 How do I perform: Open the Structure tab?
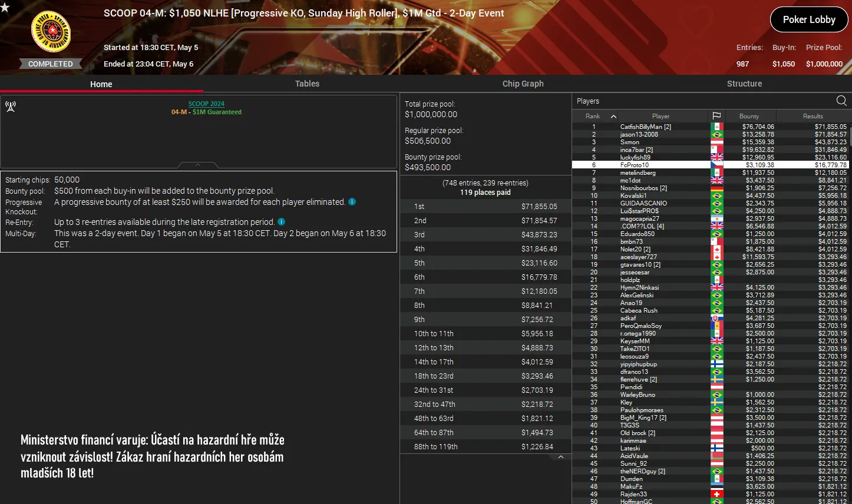(744, 84)
